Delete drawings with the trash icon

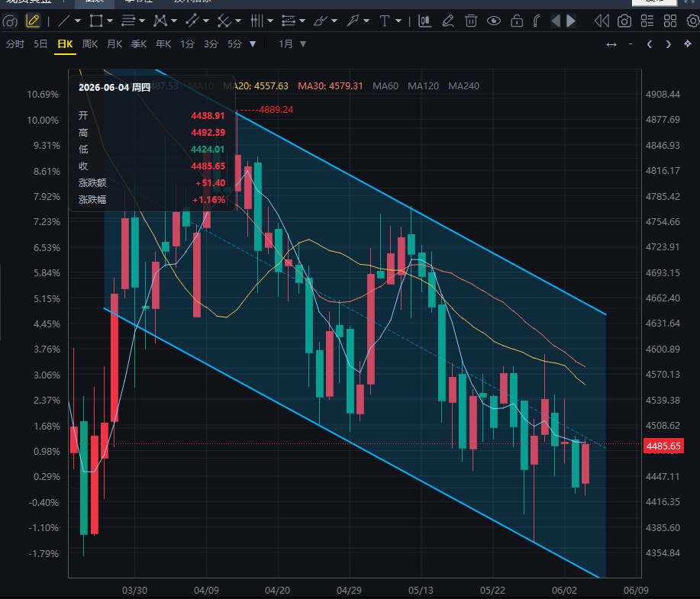(x=471, y=21)
